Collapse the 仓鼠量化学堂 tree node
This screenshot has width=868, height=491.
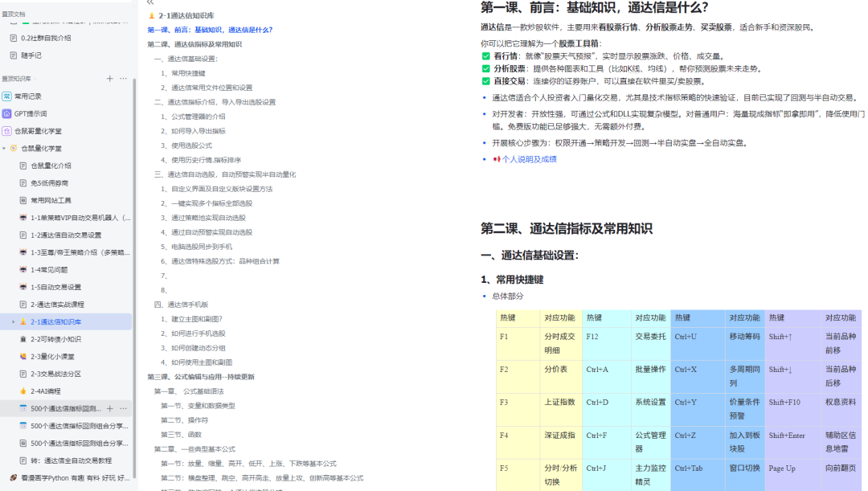[5, 149]
